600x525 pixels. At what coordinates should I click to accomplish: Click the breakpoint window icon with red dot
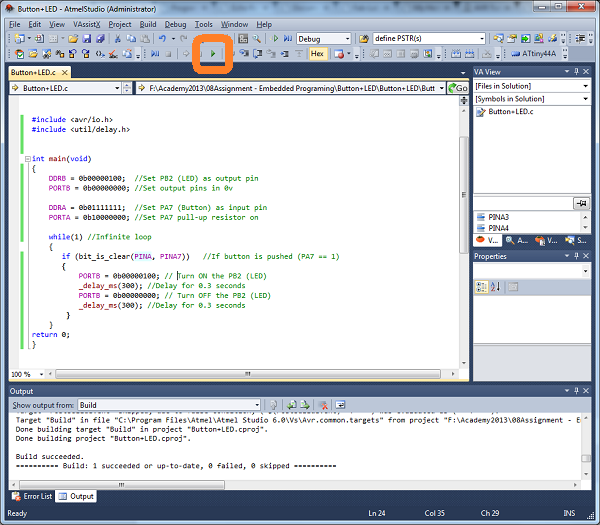[x=339, y=54]
